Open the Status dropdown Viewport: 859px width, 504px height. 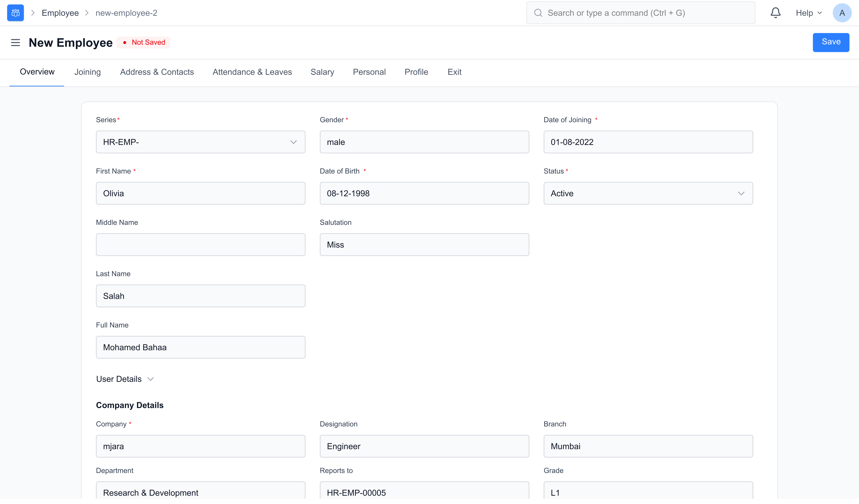click(x=648, y=193)
